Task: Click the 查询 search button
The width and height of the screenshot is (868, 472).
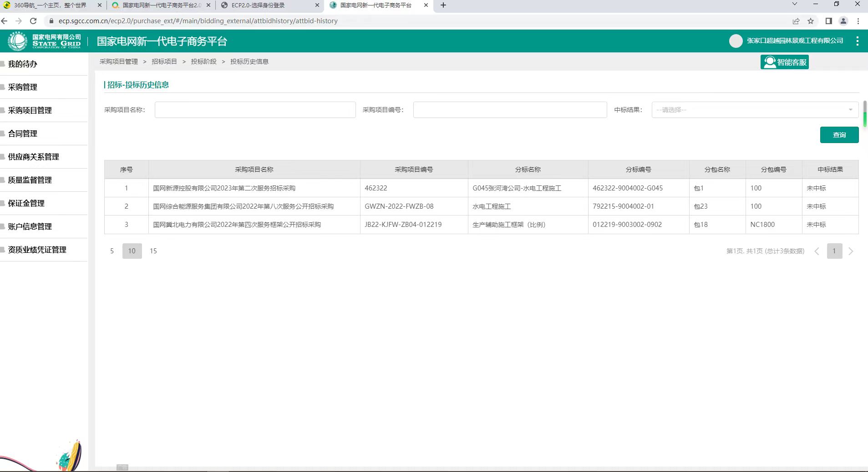Action: [839, 135]
